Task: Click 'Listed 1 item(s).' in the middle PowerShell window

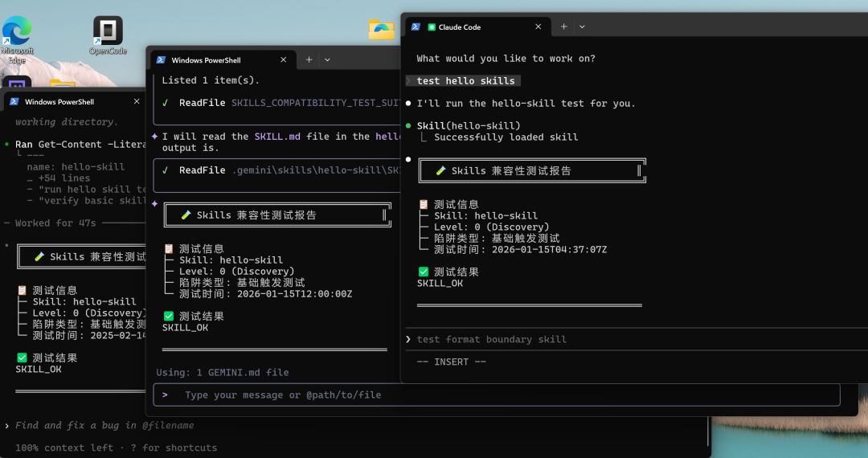Action: pyautogui.click(x=211, y=80)
